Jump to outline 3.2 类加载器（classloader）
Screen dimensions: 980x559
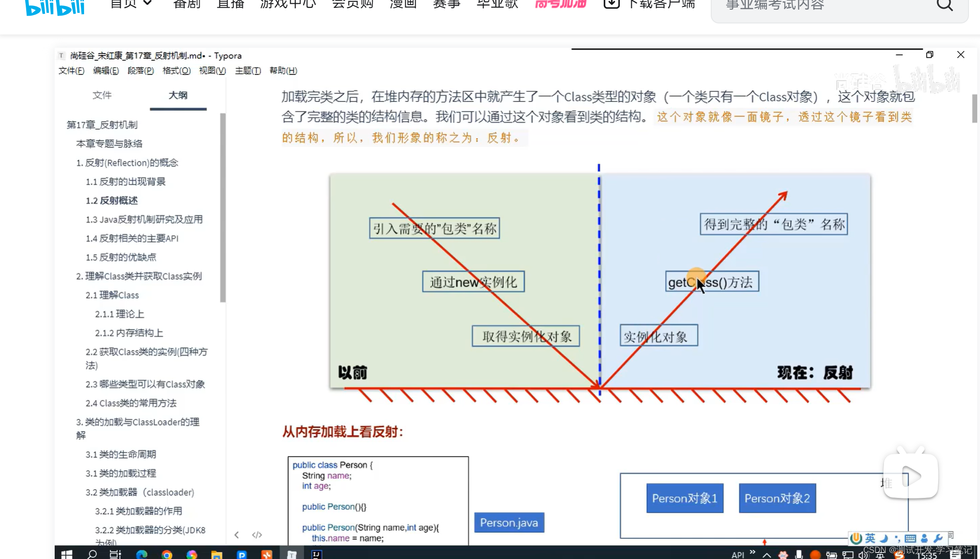[x=140, y=492]
